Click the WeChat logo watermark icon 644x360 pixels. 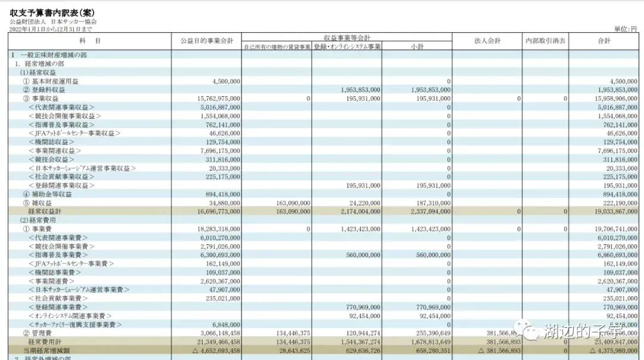(x=529, y=330)
